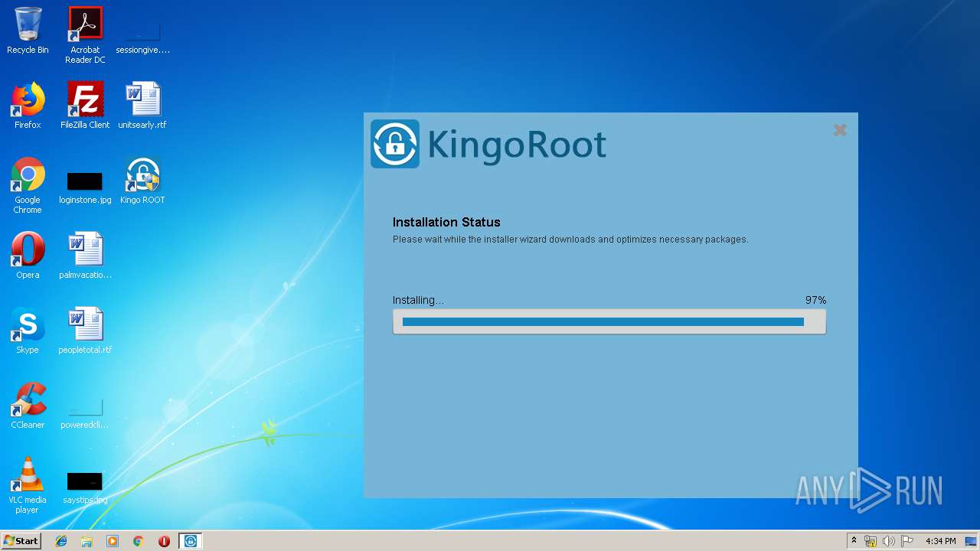
Task: Open the Windows Start menu
Action: (21, 541)
